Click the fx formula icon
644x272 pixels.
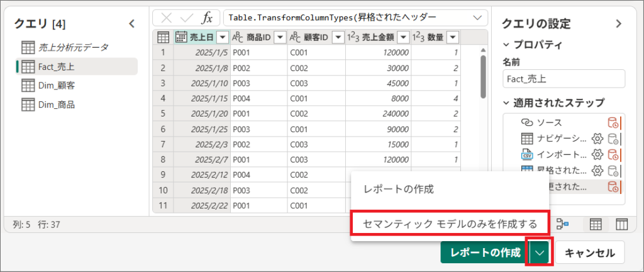(x=207, y=17)
